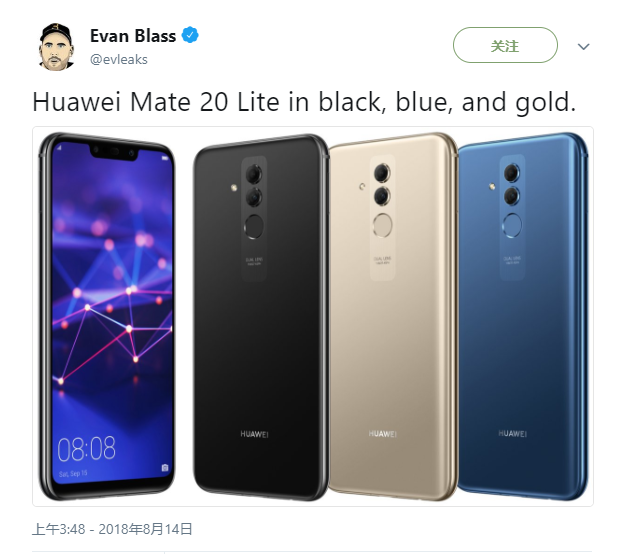Click the fingerprint sensor on black phone
The image size is (627, 554).
[254, 226]
